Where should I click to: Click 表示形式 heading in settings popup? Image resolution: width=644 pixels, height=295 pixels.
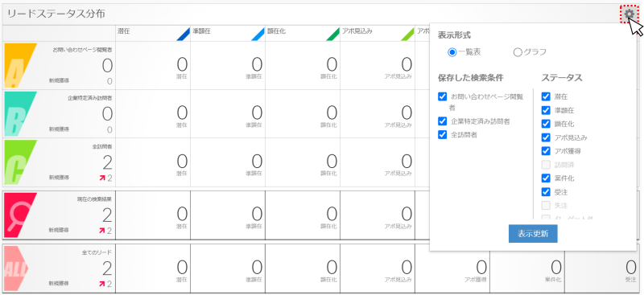[454, 35]
